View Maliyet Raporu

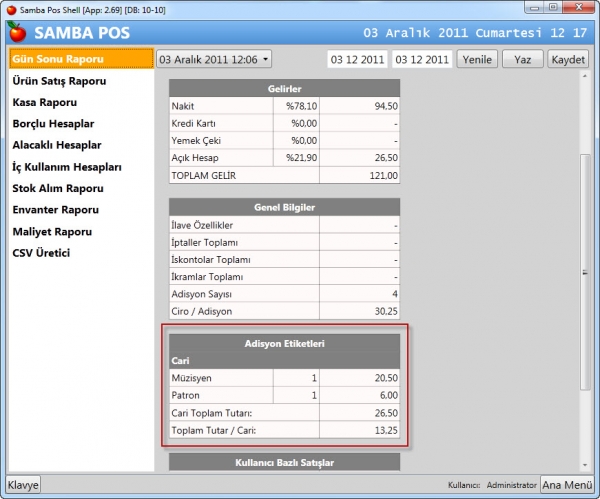(x=52, y=232)
